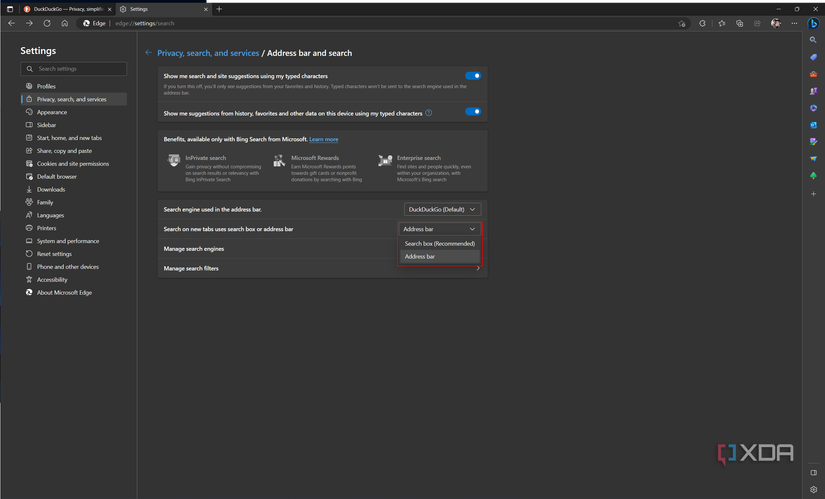The width and height of the screenshot is (825, 499).
Task: Click the user profile avatar
Action: click(x=775, y=23)
